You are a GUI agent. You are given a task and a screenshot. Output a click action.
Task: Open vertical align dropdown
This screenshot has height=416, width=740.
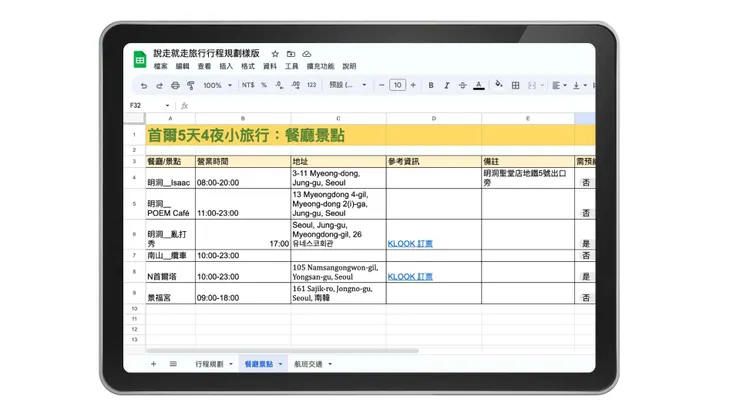[579, 85]
